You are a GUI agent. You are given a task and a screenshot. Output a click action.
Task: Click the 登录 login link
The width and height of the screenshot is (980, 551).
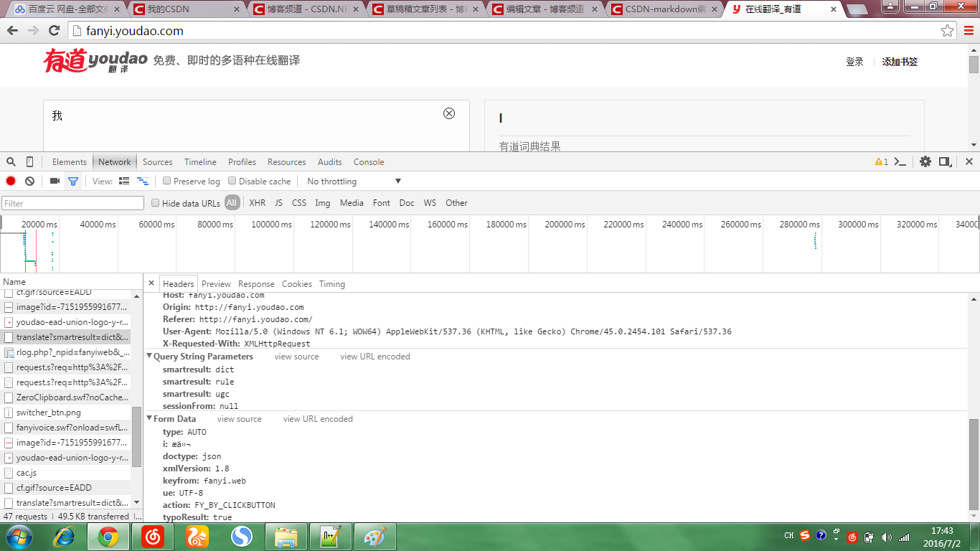tap(854, 62)
